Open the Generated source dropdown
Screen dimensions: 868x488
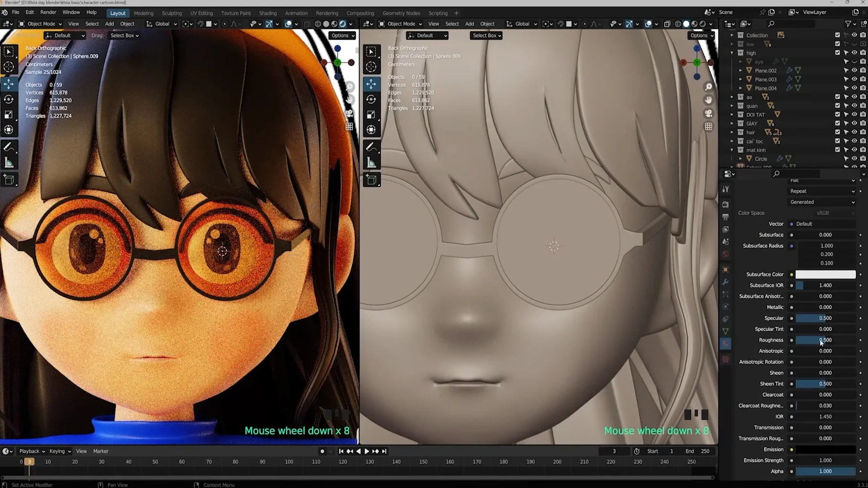tap(822, 202)
